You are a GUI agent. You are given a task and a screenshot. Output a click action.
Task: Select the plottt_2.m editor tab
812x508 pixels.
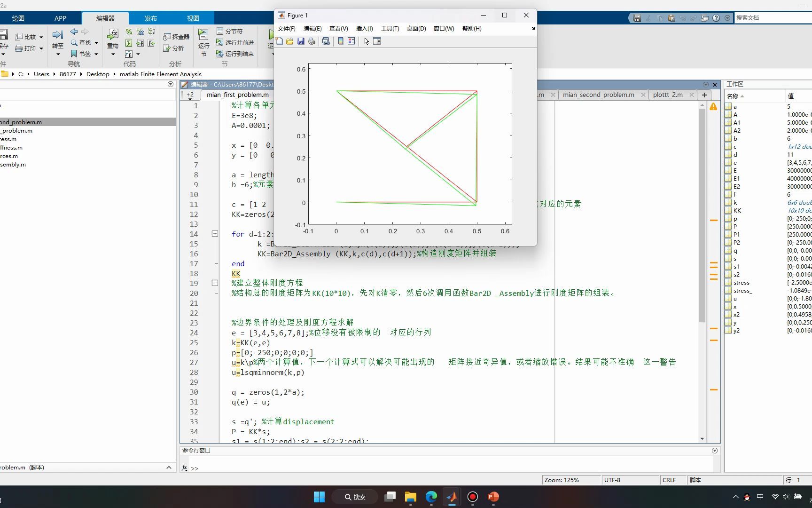tap(668, 95)
